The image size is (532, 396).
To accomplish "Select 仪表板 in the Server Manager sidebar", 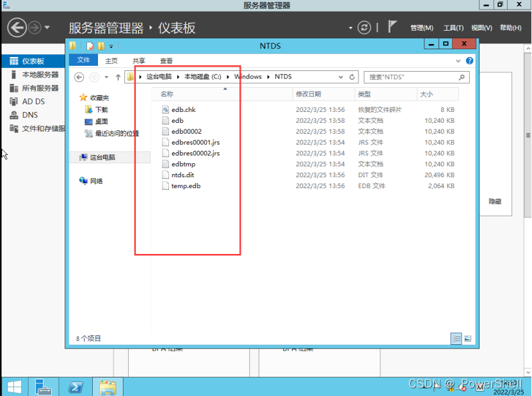I will point(33,61).
